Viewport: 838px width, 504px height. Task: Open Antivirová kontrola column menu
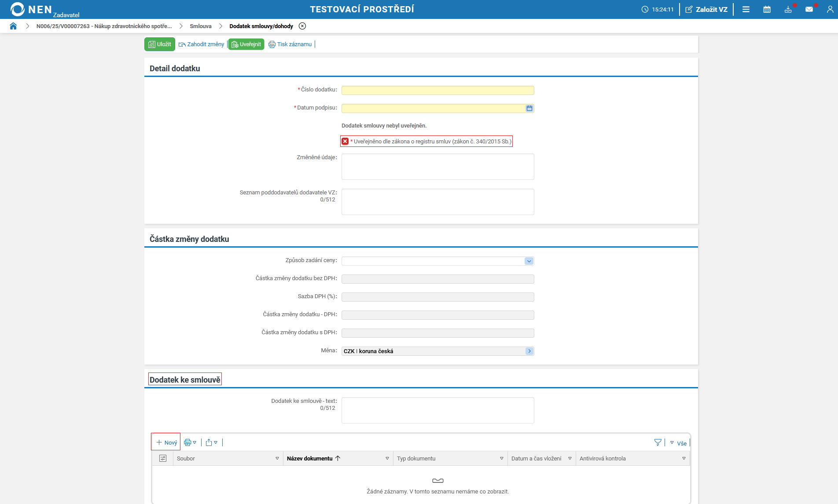(684, 458)
